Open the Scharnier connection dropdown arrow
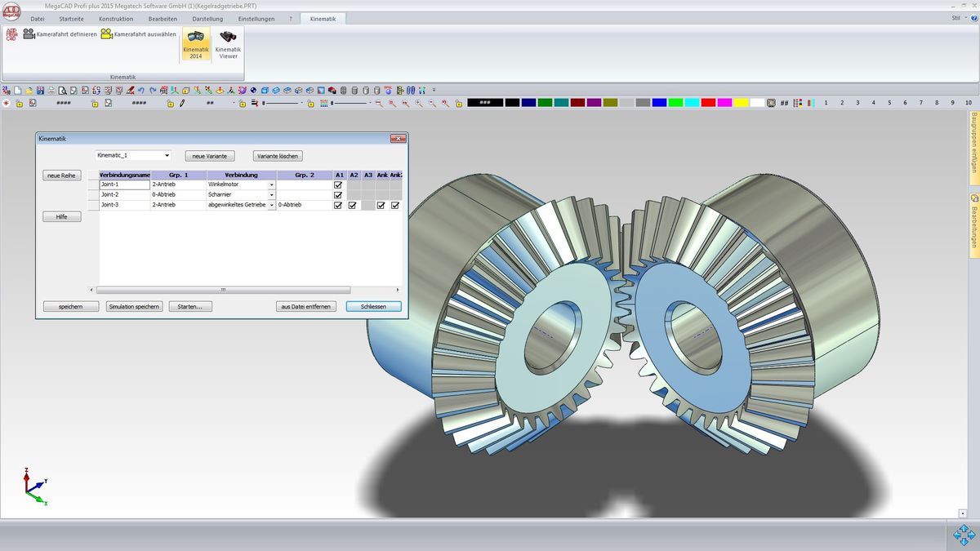Screen dimensions: 980x551 [x=271, y=195]
